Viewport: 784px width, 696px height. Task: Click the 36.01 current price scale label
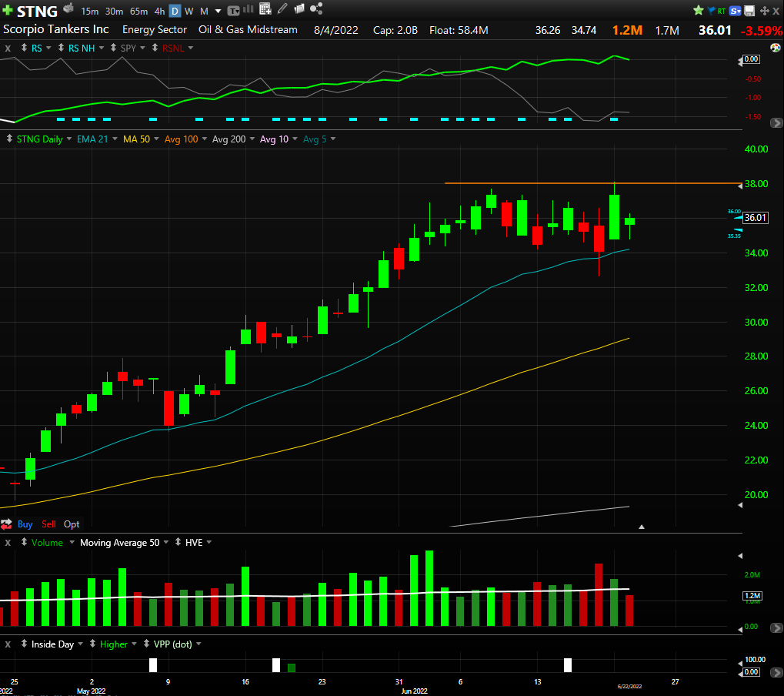(755, 218)
